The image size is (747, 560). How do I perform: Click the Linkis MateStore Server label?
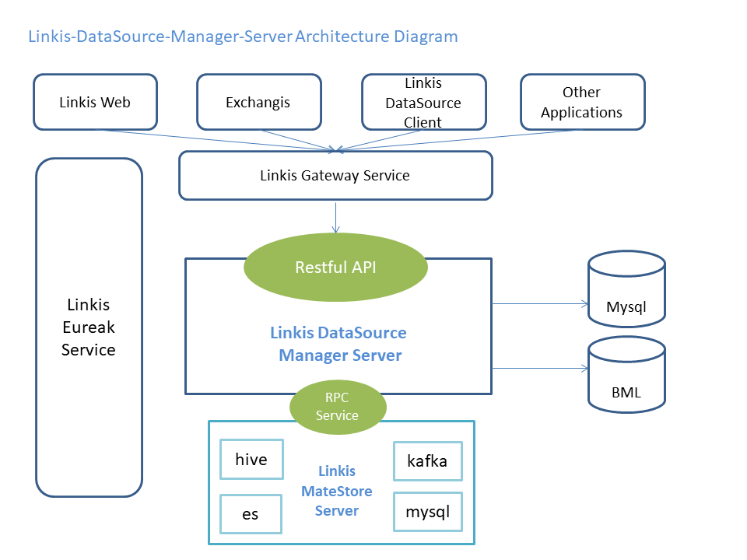[x=336, y=491]
